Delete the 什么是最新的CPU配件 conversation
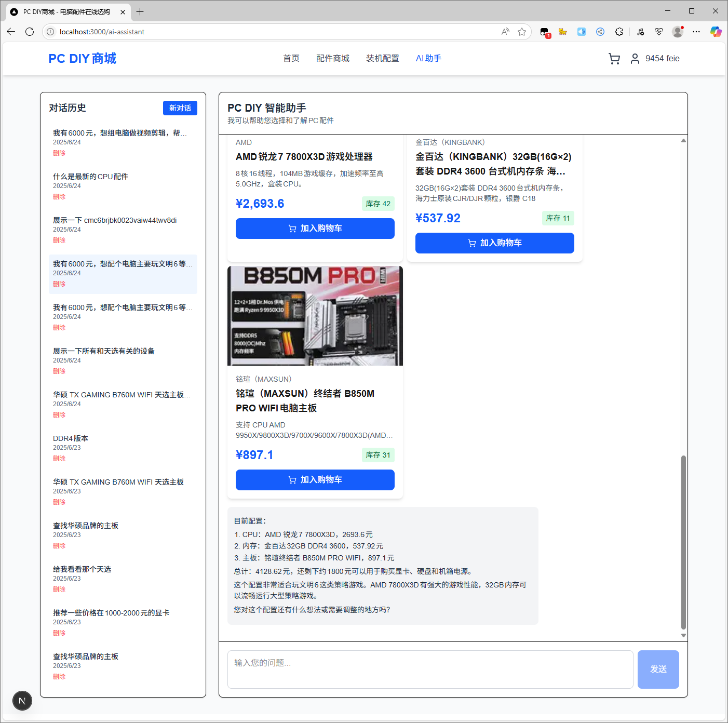 pyautogui.click(x=59, y=197)
